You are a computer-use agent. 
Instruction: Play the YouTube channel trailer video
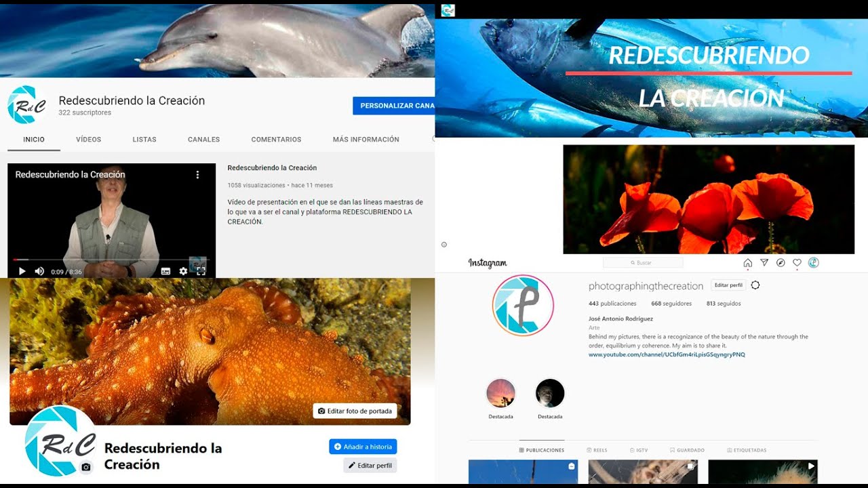[x=22, y=271]
